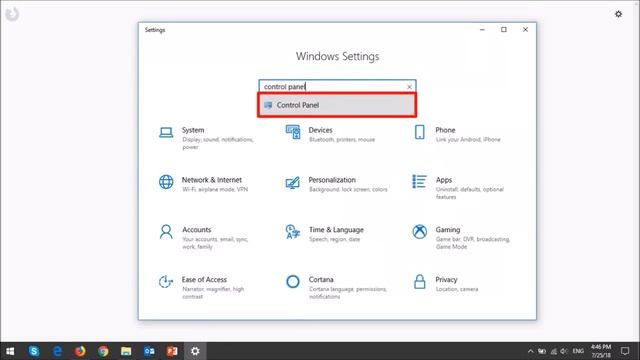This screenshot has height=360, width=640.
Task: Launch Skype from the taskbar
Action: click(34, 351)
